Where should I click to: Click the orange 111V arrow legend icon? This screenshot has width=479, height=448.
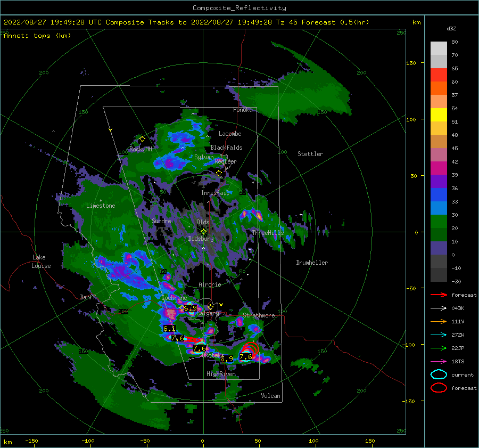[x=439, y=321]
